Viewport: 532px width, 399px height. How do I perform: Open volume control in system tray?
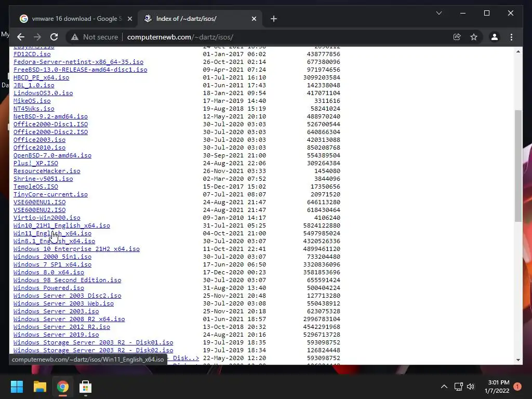pyautogui.click(x=471, y=387)
